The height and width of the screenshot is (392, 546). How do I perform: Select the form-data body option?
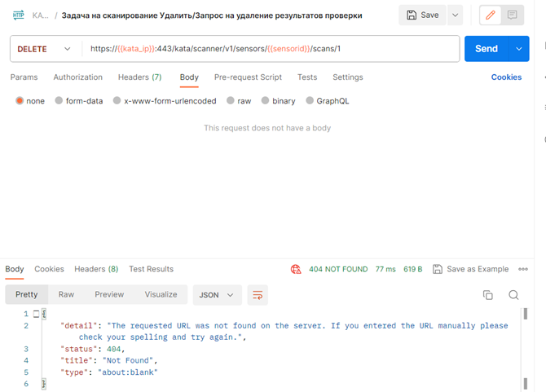point(79,101)
